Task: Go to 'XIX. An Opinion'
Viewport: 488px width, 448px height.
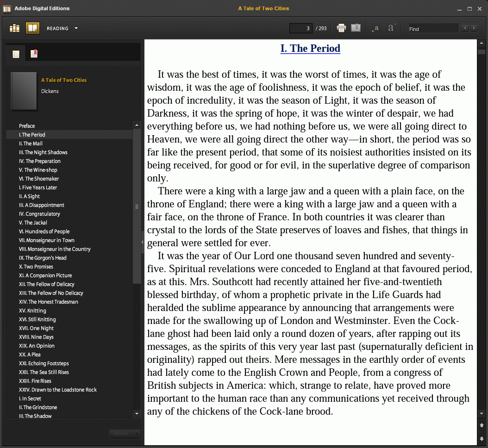Action: pyautogui.click(x=37, y=346)
